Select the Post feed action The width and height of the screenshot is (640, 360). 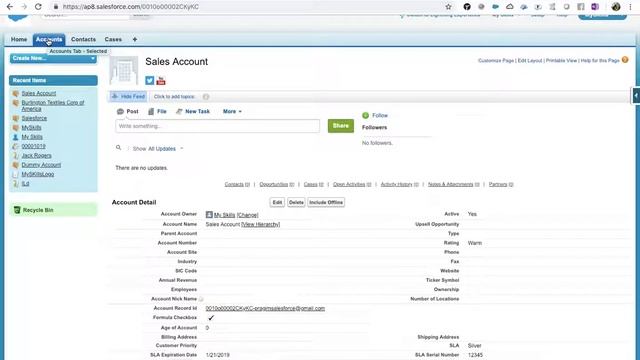128,111
